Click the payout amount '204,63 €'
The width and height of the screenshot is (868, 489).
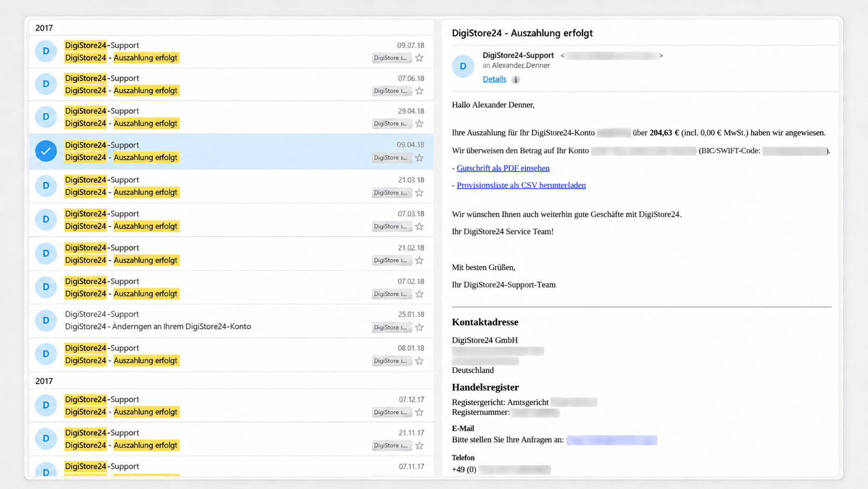[664, 133]
